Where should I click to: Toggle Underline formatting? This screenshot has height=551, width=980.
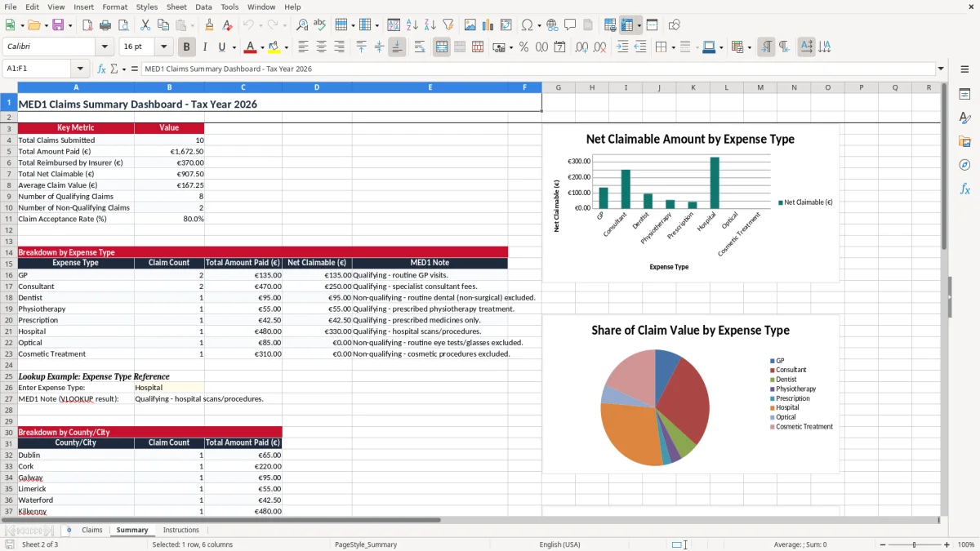[221, 47]
